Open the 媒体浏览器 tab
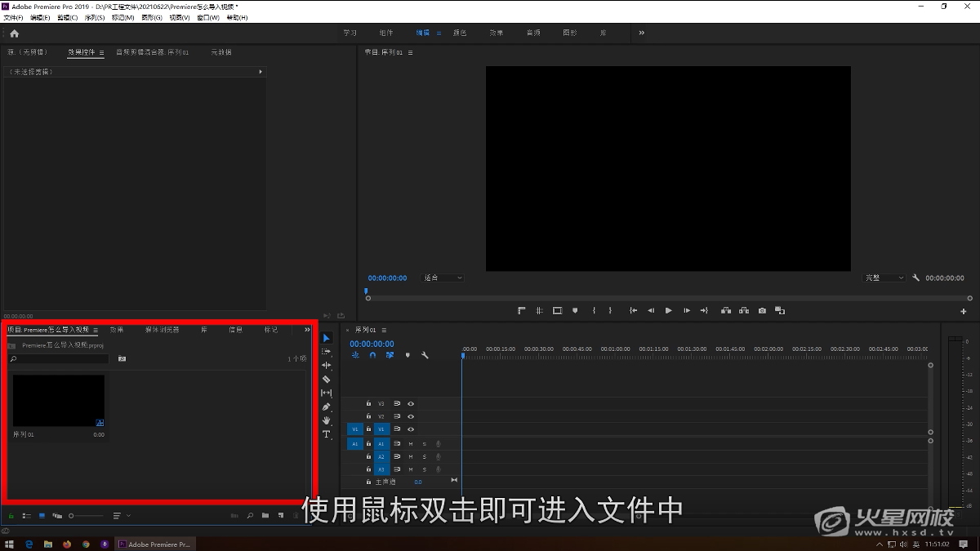Screen dimensions: 980x551 tap(163, 330)
